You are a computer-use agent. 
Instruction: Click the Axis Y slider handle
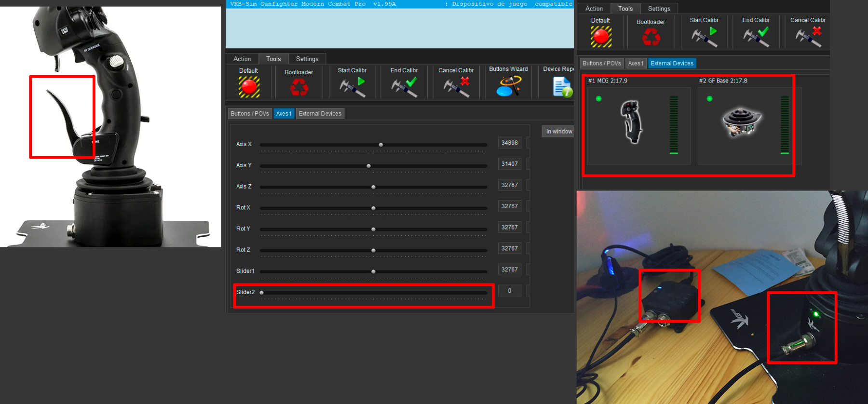click(x=369, y=166)
